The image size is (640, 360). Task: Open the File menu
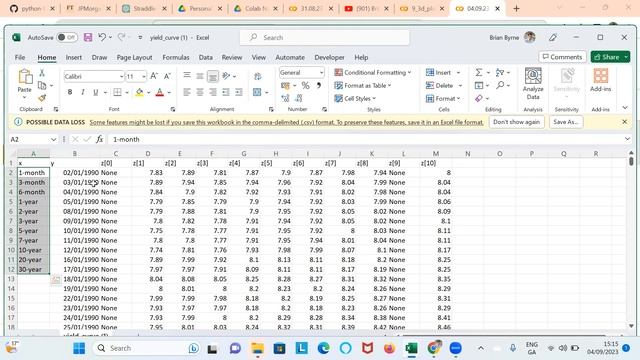click(20, 58)
